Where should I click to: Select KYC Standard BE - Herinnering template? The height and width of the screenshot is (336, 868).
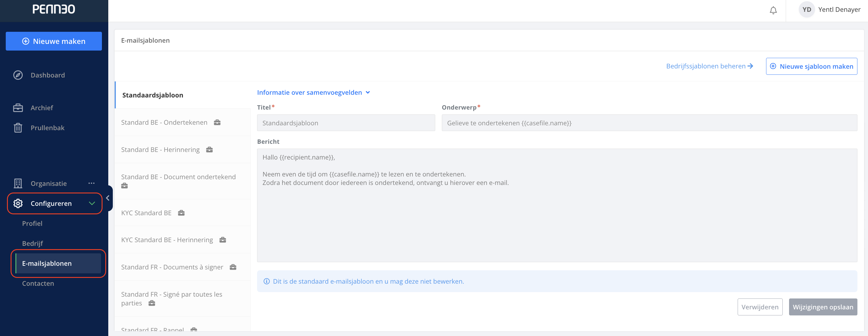pos(183,239)
